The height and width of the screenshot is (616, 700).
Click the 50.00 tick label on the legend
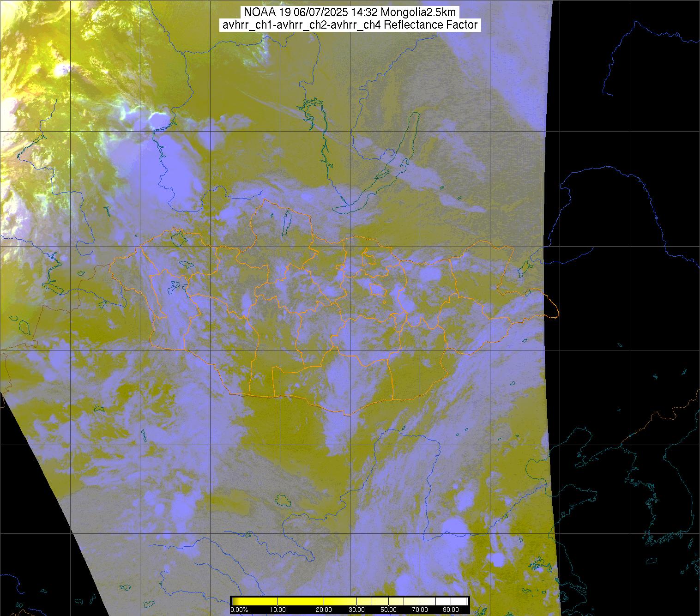point(389,610)
